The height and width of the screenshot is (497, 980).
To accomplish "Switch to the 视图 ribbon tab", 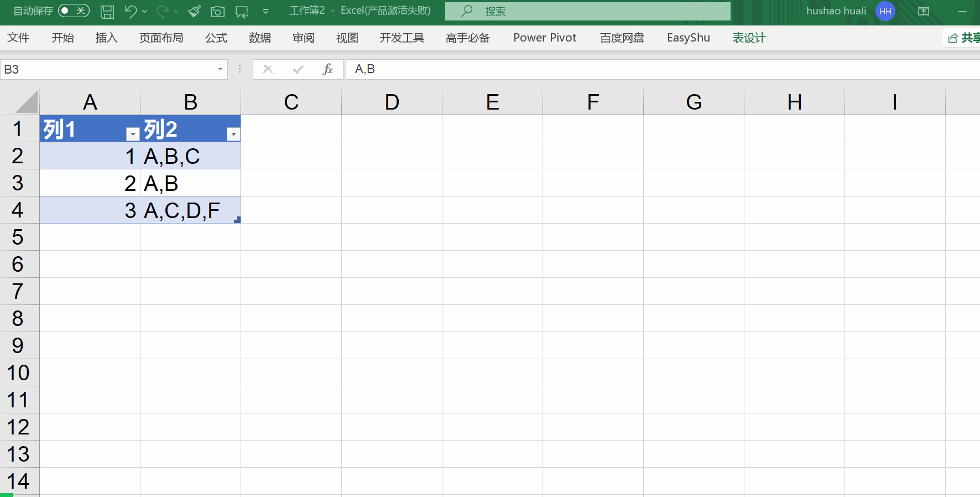I will 347,38.
